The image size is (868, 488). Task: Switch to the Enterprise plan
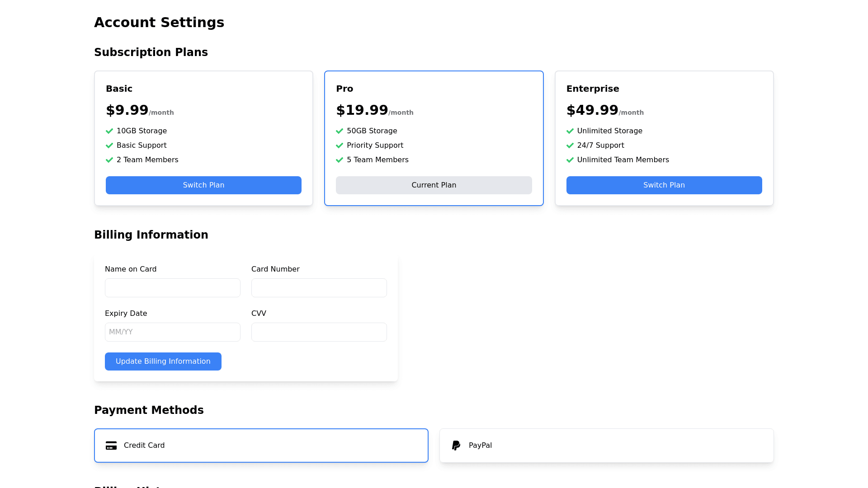[x=664, y=185]
